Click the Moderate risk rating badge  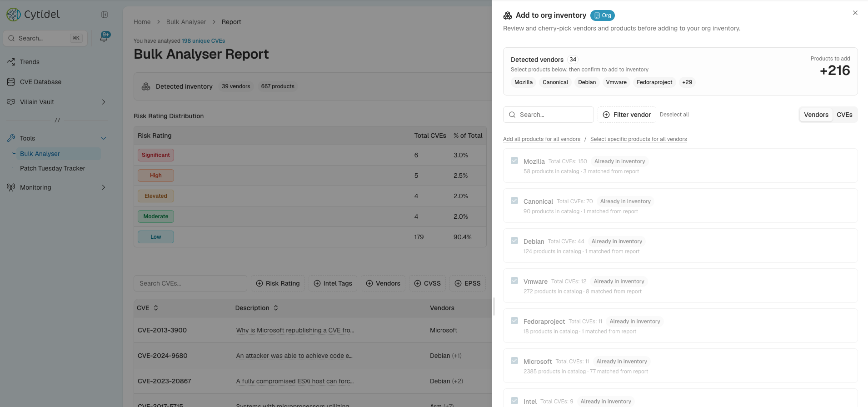tap(156, 216)
